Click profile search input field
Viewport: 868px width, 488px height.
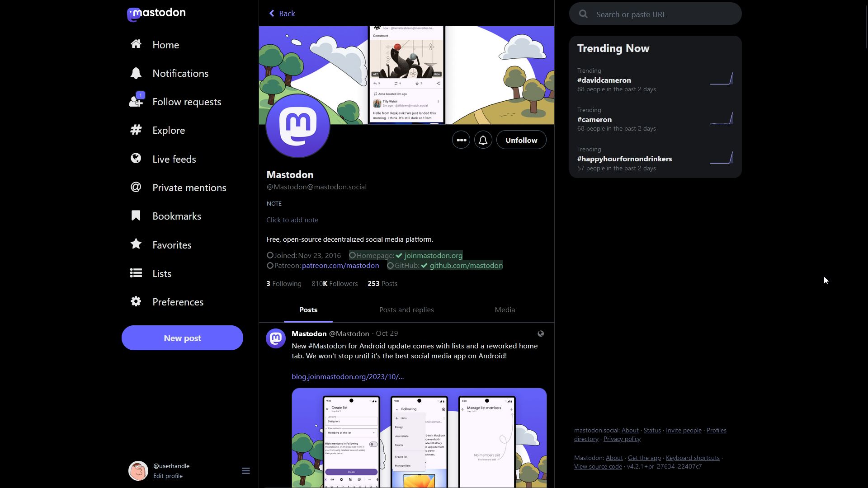(655, 14)
